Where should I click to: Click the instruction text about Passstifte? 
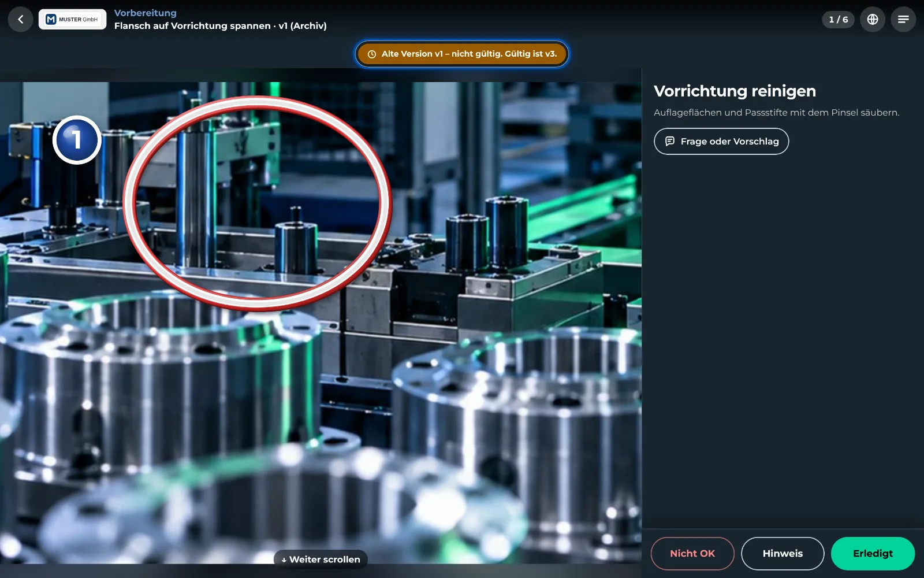pyautogui.click(x=776, y=113)
